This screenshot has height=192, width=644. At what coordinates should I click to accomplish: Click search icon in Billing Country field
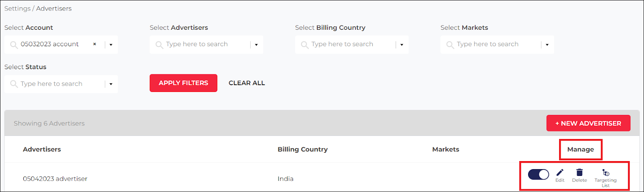coord(305,45)
